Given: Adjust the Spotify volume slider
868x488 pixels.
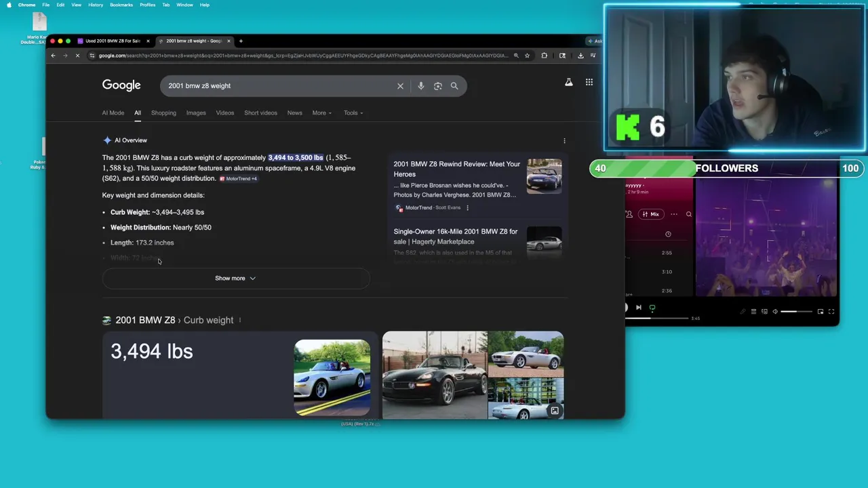Looking at the screenshot, I should pos(796,312).
